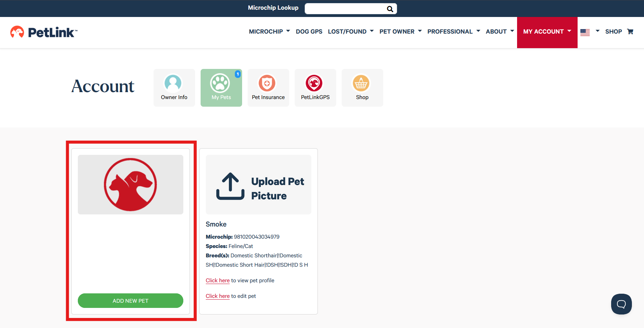The height and width of the screenshot is (328, 644).
Task: Open the language dropdown arrow
Action: [597, 31]
